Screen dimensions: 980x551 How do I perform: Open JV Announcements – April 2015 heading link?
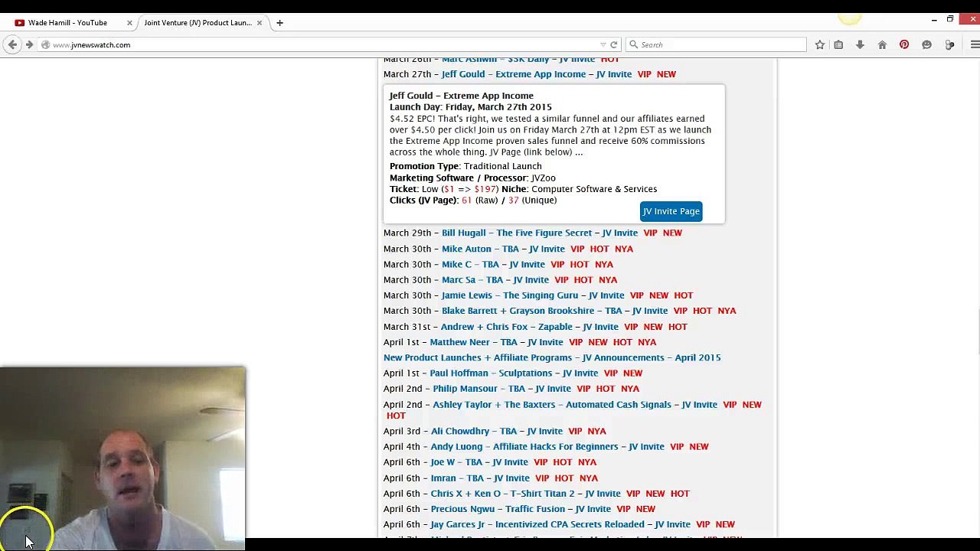click(552, 357)
